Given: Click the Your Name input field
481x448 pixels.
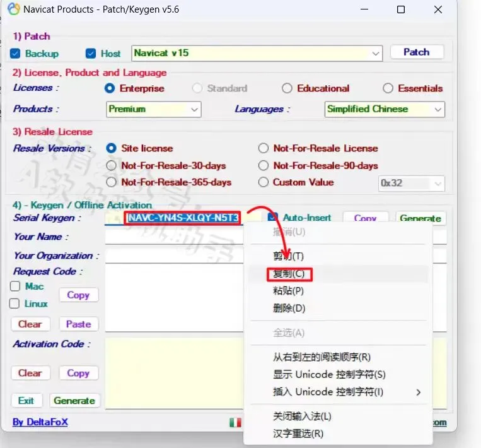Looking at the screenshot, I should coord(174,237).
